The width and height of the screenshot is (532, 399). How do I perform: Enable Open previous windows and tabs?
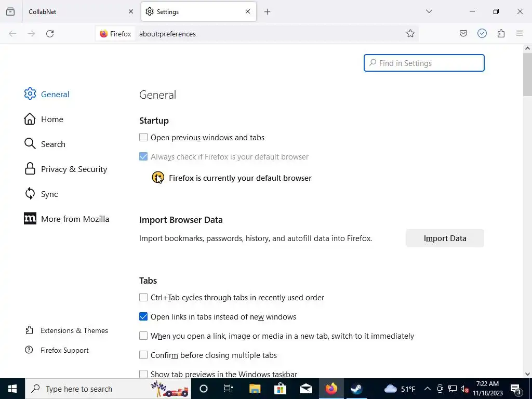point(143,137)
